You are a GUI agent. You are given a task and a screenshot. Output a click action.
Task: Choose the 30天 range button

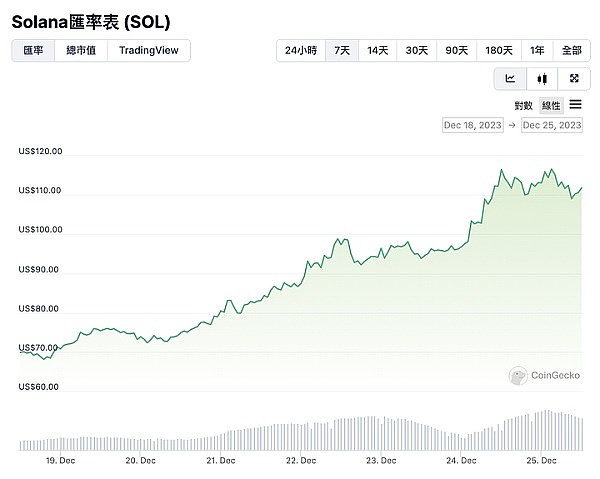[417, 50]
